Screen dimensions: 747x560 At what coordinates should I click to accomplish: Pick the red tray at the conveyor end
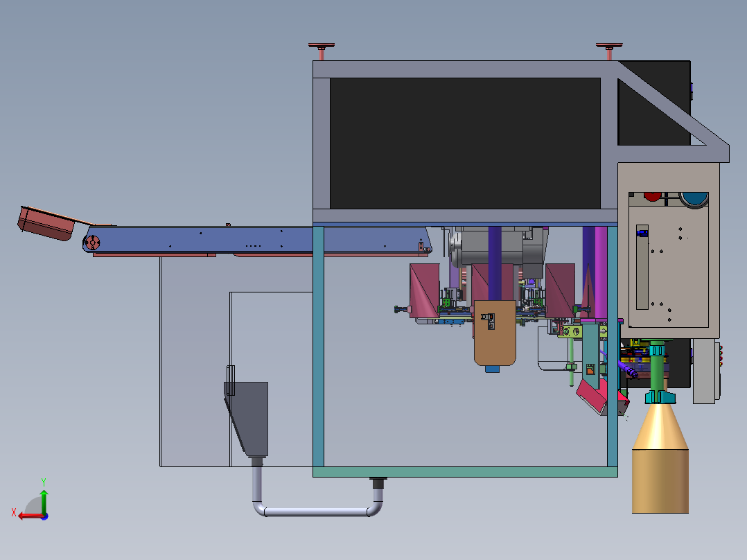click(46, 223)
